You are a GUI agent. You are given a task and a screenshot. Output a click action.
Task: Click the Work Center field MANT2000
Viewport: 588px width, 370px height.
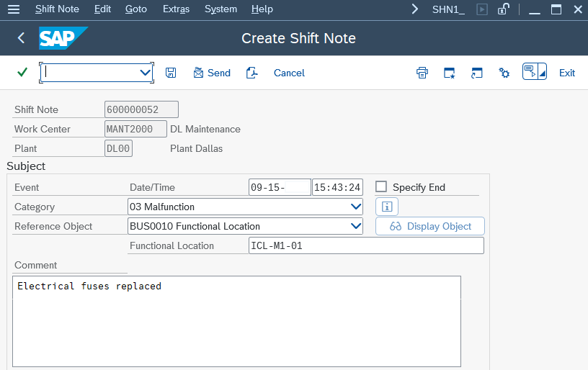pos(135,129)
